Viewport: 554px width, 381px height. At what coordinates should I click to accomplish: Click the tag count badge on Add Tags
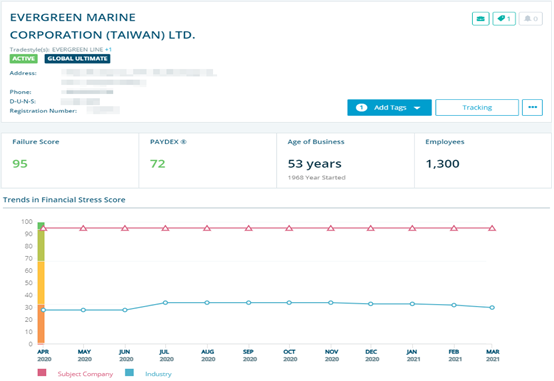click(x=361, y=107)
